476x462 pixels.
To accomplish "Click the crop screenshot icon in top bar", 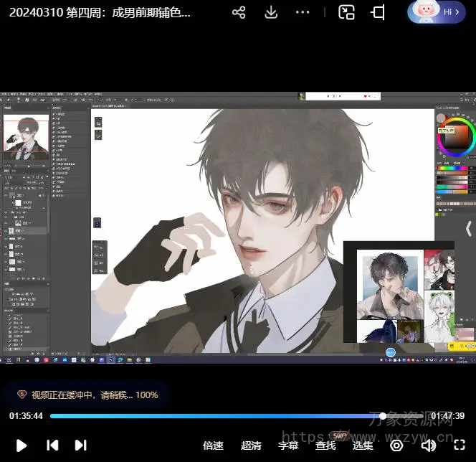I will point(378,12).
